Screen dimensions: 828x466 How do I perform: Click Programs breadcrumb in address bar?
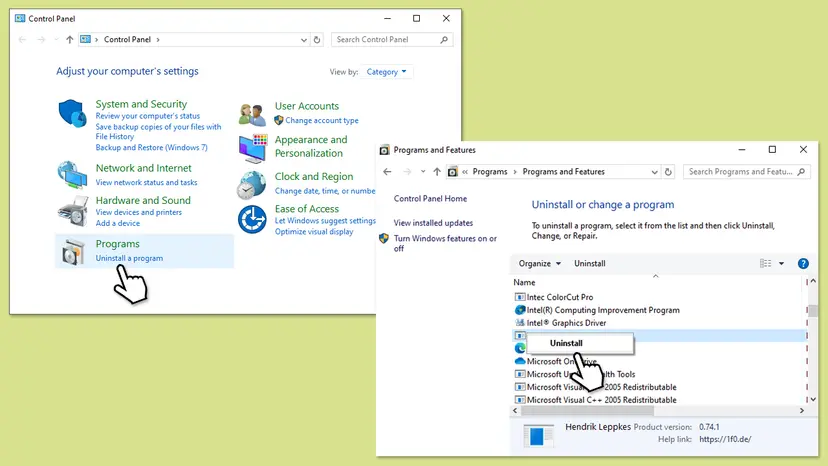pos(490,172)
